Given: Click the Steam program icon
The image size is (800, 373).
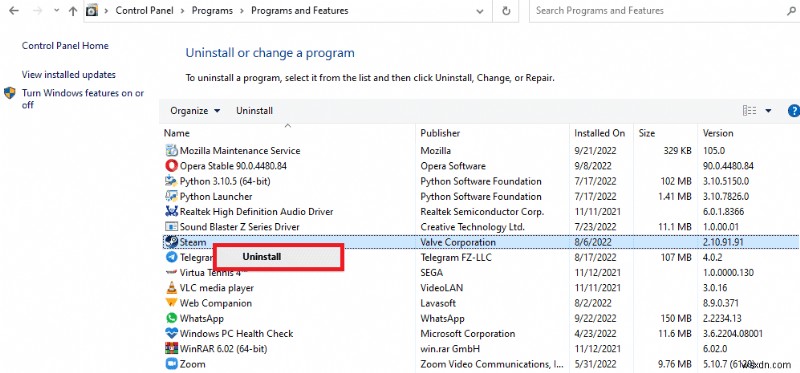Looking at the screenshot, I should (171, 242).
